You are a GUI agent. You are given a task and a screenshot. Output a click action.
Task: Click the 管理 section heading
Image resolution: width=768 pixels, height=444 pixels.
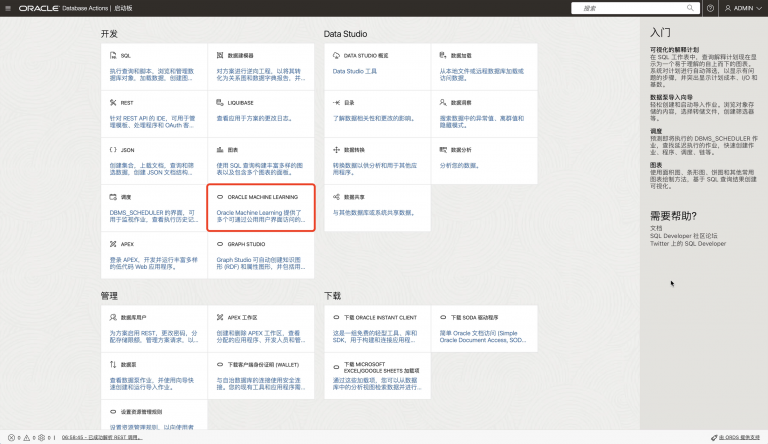point(109,296)
